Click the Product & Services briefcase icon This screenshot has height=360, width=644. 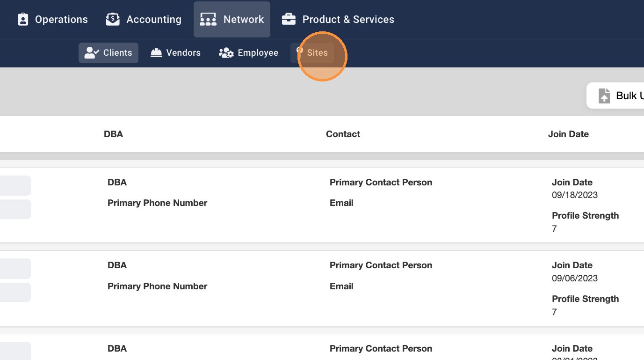coord(289,19)
